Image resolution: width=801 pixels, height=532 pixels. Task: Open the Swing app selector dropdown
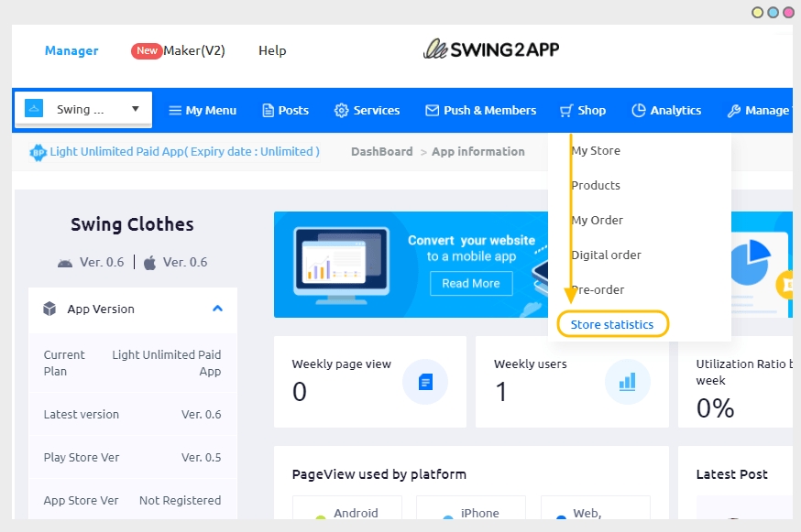83,109
